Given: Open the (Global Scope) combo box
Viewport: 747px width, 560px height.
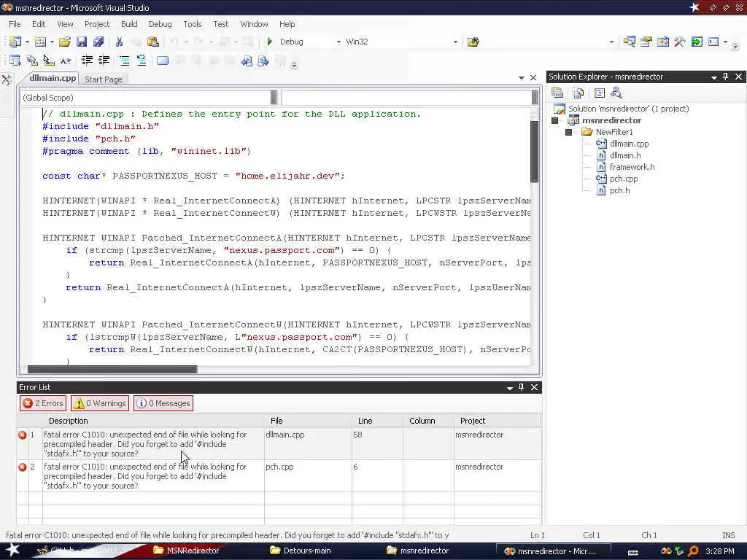Looking at the screenshot, I should (x=150, y=98).
